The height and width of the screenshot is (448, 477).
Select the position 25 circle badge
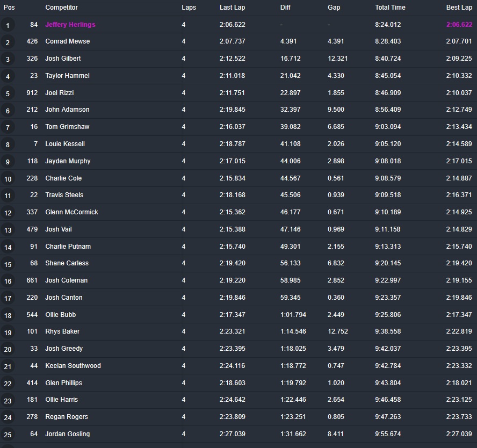pyautogui.click(x=8, y=435)
